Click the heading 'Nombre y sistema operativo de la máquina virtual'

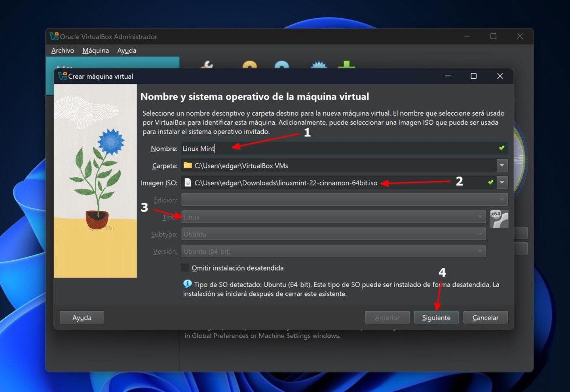coord(255,97)
